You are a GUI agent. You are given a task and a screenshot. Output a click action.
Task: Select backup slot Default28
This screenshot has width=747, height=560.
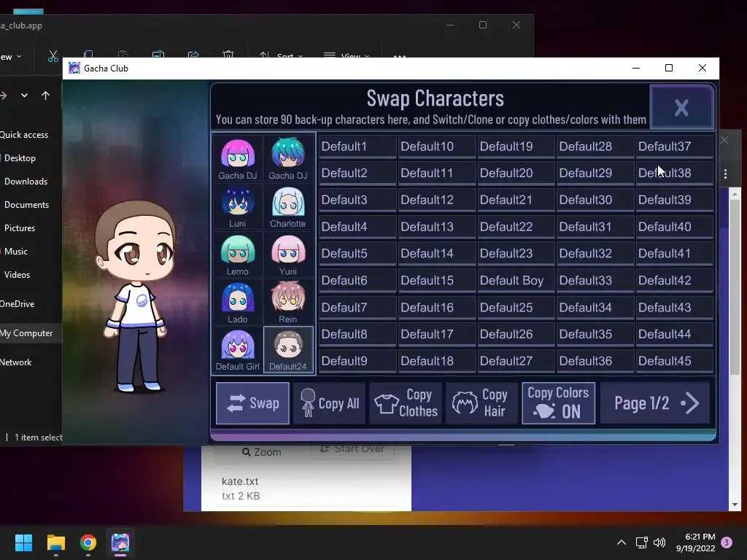[x=595, y=146]
